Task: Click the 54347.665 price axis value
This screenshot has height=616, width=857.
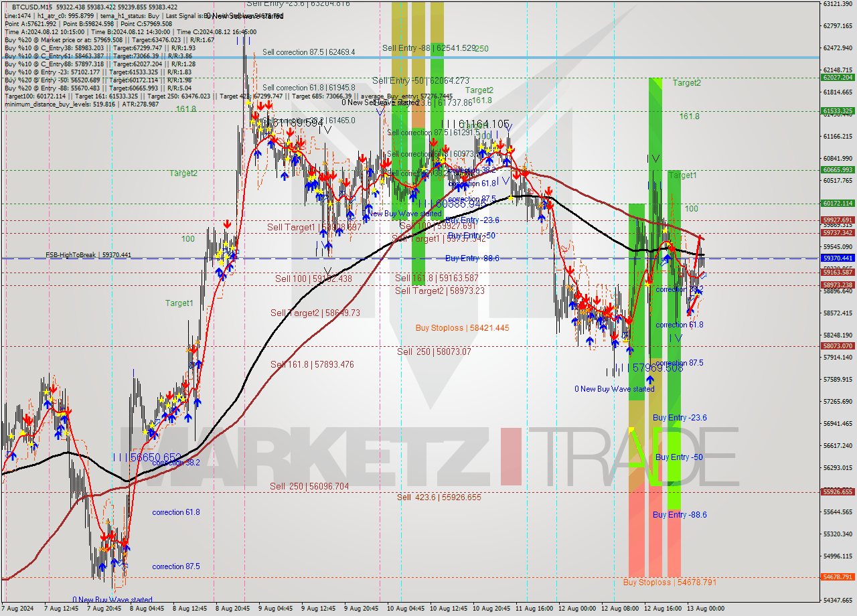Action: [838, 600]
